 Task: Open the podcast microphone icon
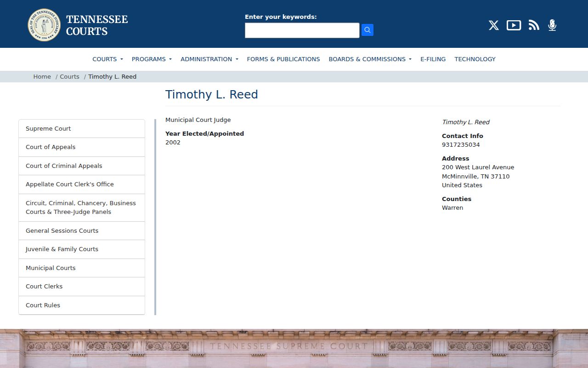point(552,25)
